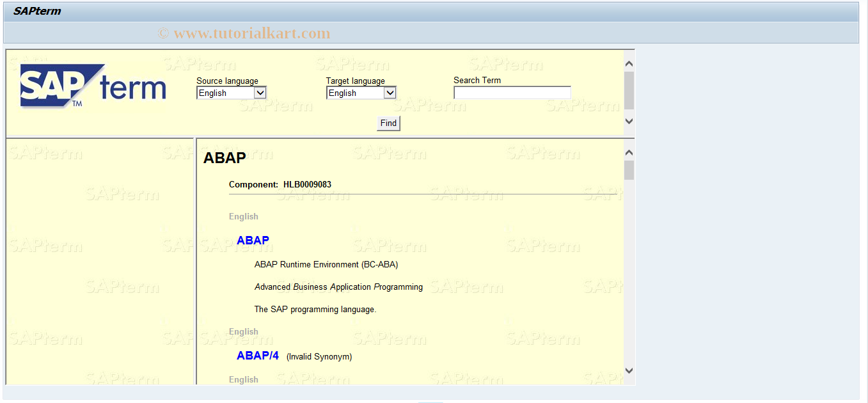The height and width of the screenshot is (403, 868).
Task: Click the '(Invalid Synonym)' text
Action: 319,356
